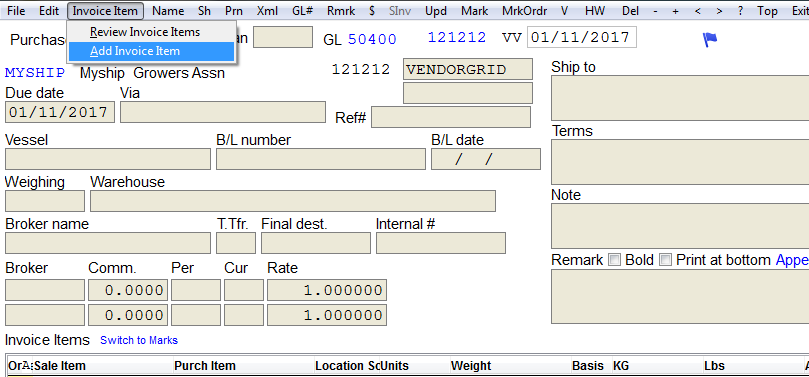Screen dimensions: 809x377
Task: Click the first row Comm. field
Action: tap(128, 290)
